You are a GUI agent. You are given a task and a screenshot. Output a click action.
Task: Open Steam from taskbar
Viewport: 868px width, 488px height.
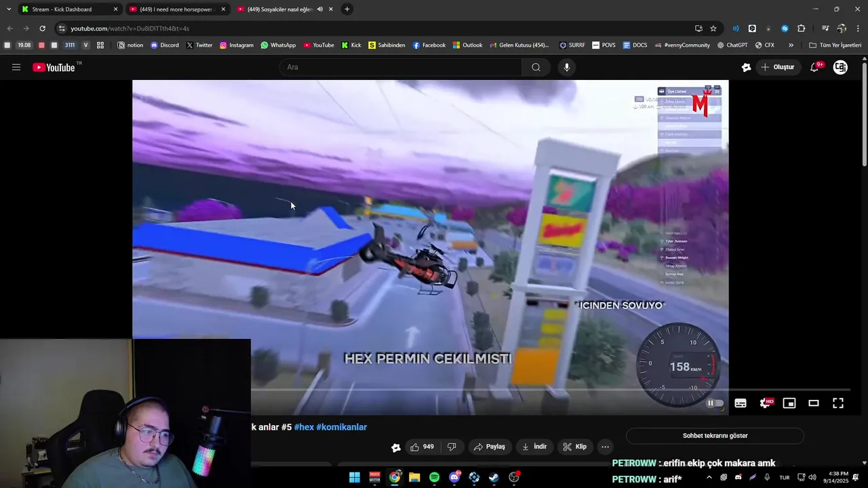(494, 477)
